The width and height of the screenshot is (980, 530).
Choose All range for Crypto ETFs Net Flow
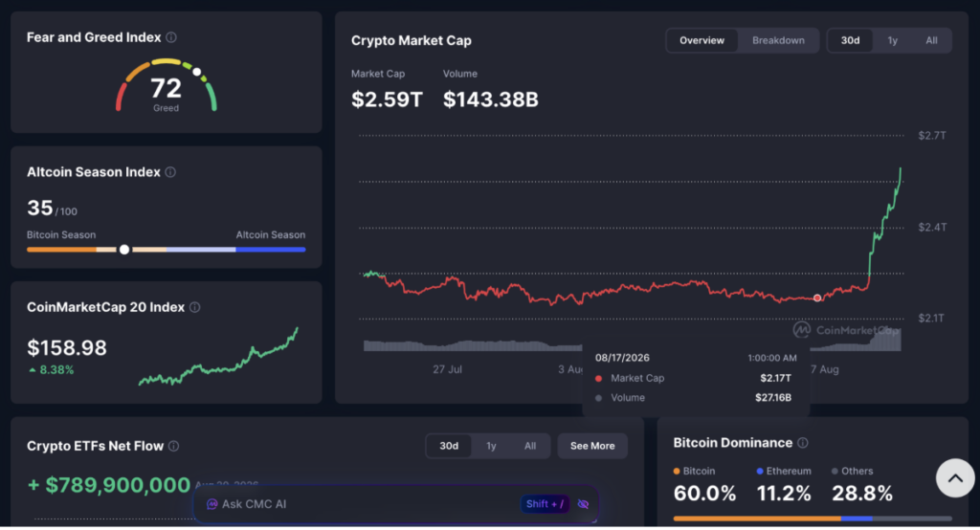[530, 446]
